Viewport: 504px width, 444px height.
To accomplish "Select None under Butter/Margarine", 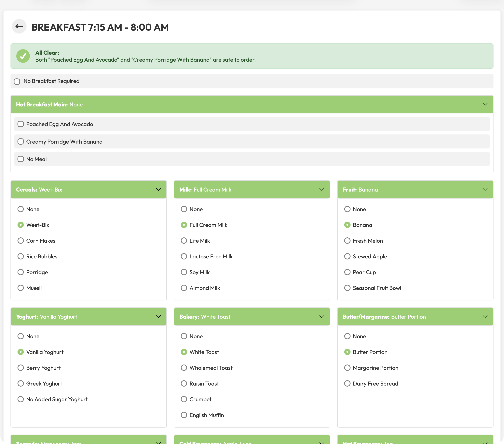I will click(347, 336).
